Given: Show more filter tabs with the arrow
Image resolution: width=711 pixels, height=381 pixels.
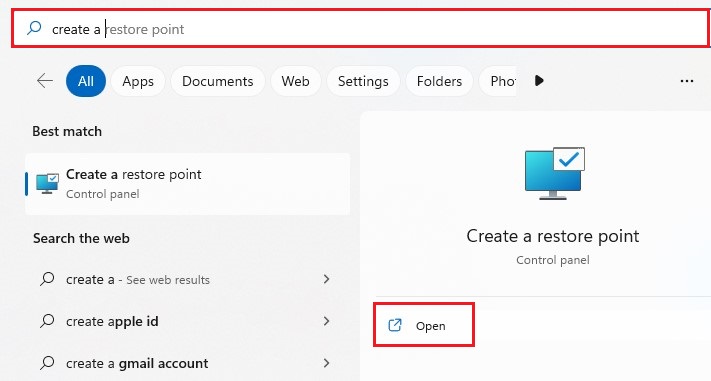Looking at the screenshot, I should click(539, 81).
